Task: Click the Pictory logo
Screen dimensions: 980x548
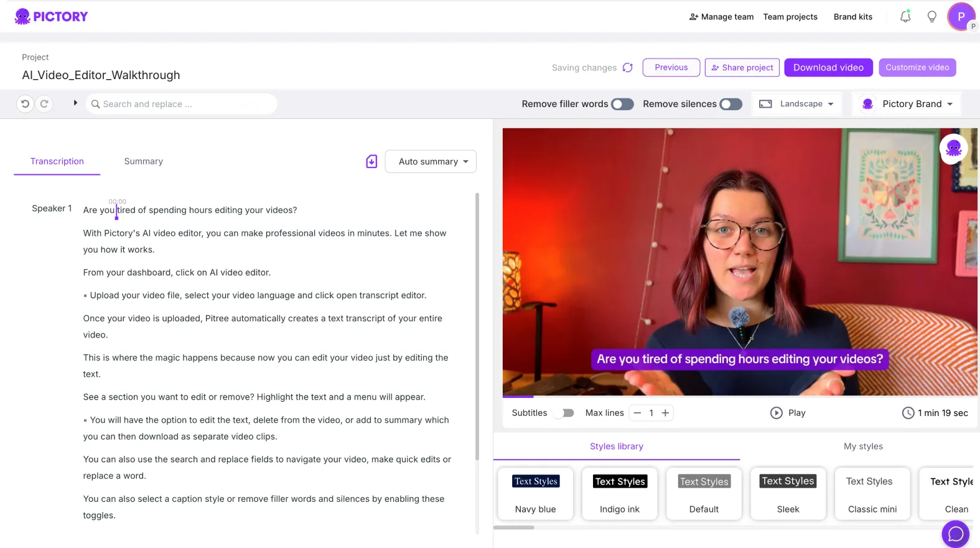Action: 52,17
